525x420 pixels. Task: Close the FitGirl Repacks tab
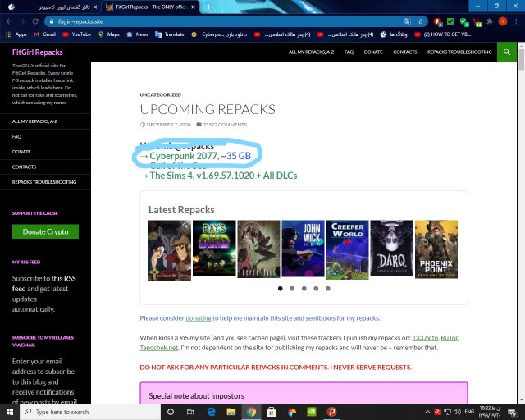(x=194, y=7)
